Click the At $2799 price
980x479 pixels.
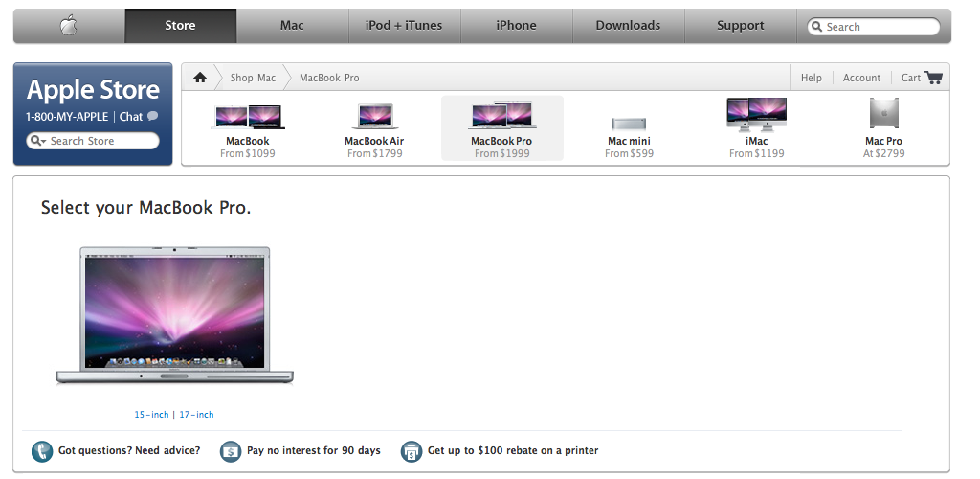pyautogui.click(x=883, y=153)
